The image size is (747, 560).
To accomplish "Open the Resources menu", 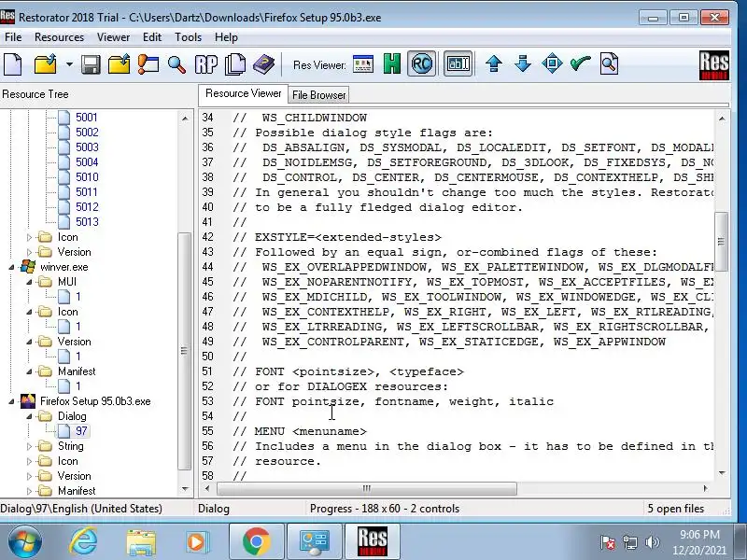I will [x=59, y=37].
